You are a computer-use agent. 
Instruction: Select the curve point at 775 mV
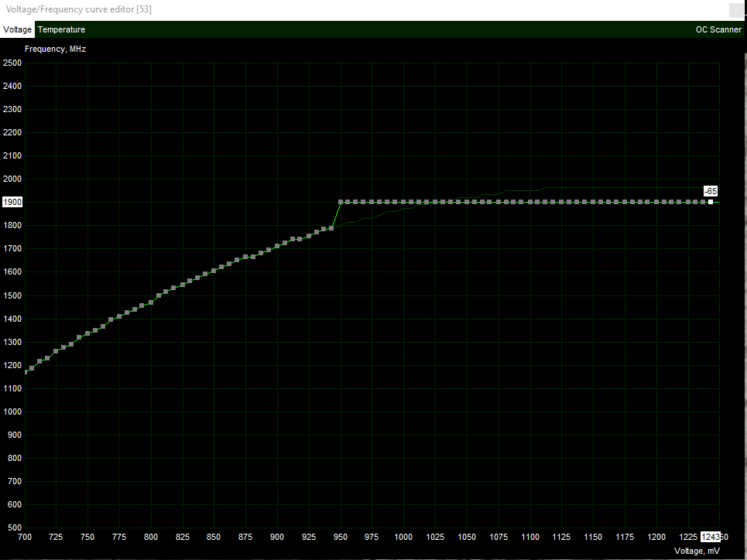pyautogui.click(x=119, y=316)
